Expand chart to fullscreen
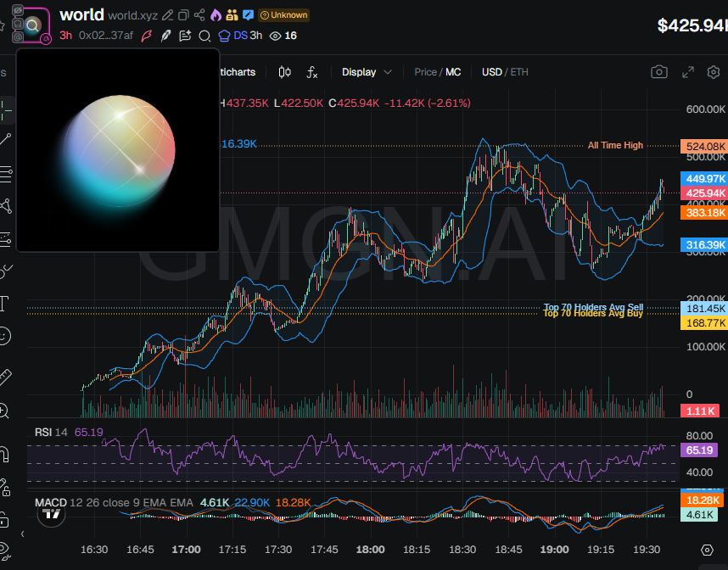The image size is (728, 570). [x=687, y=72]
